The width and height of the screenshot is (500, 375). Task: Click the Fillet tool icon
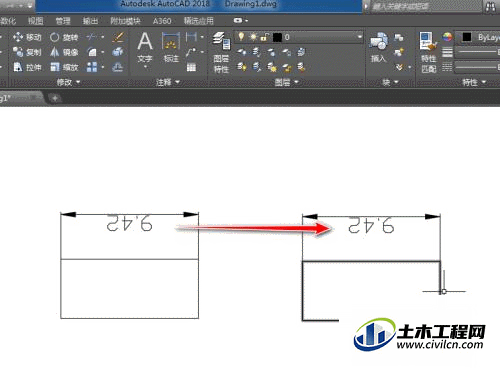[x=92, y=52]
